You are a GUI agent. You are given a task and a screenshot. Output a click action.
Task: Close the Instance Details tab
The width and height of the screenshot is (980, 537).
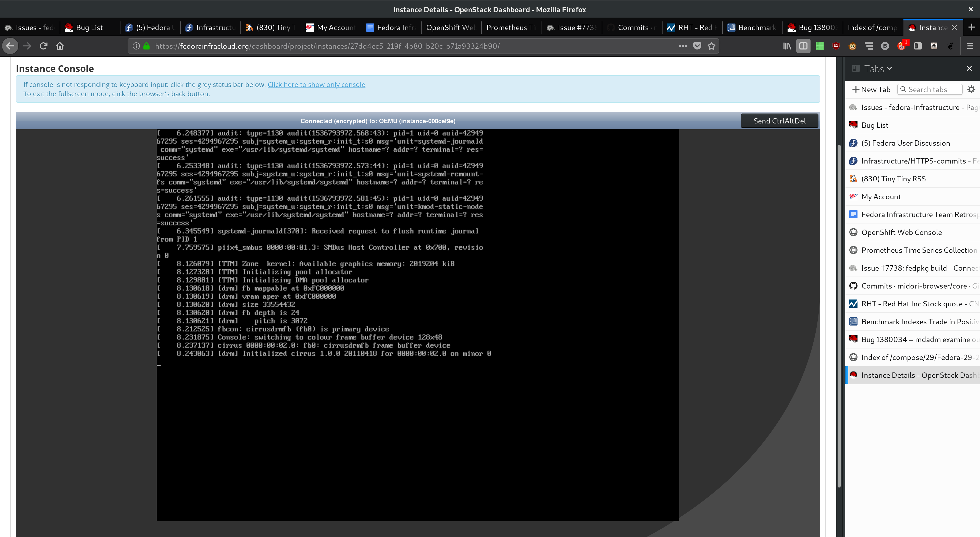pyautogui.click(x=954, y=27)
